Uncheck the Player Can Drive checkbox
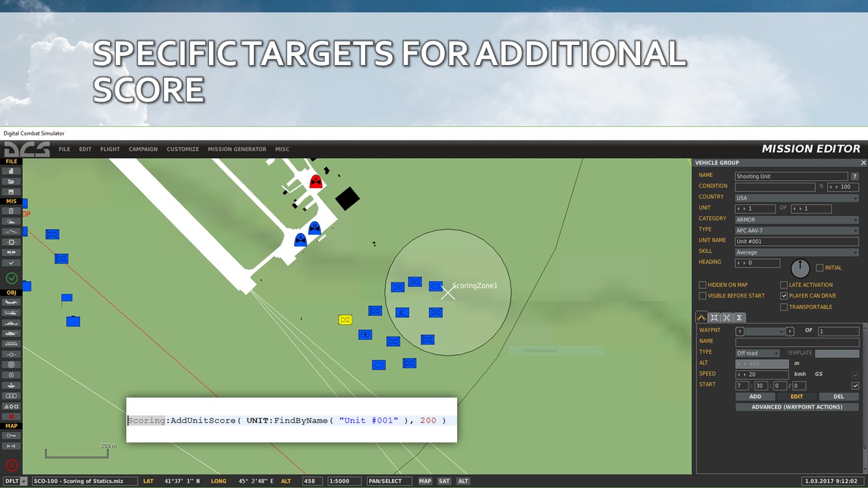Viewport: 868px width, 488px height. [x=784, y=296]
